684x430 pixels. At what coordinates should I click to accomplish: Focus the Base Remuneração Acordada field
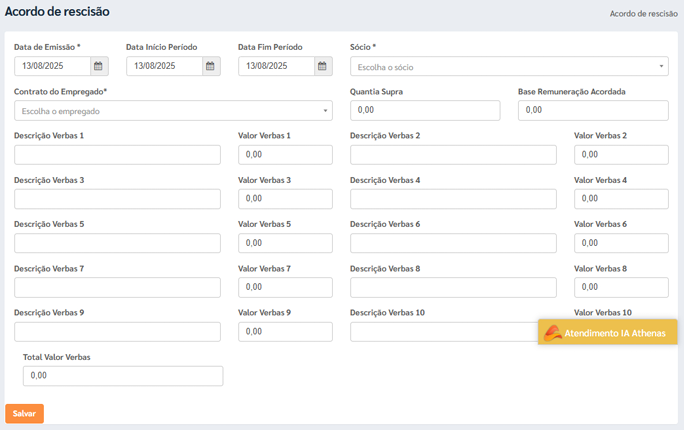[593, 110]
